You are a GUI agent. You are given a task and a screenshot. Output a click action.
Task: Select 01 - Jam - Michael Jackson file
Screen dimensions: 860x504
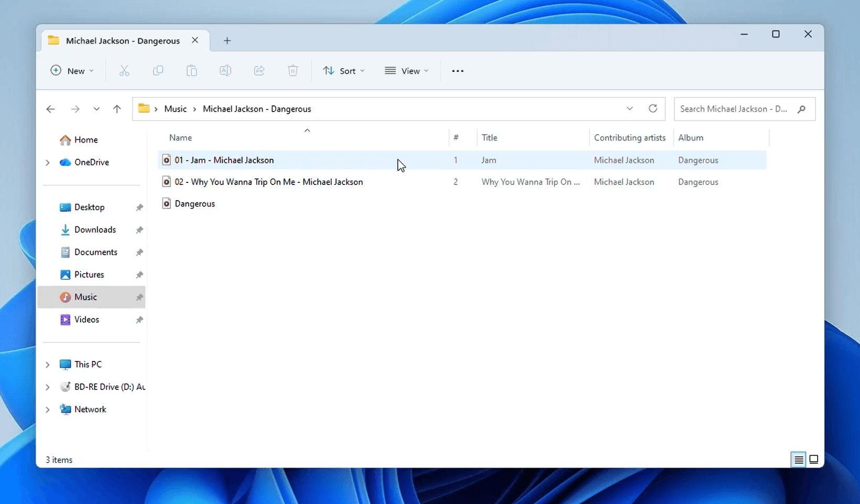pos(224,160)
